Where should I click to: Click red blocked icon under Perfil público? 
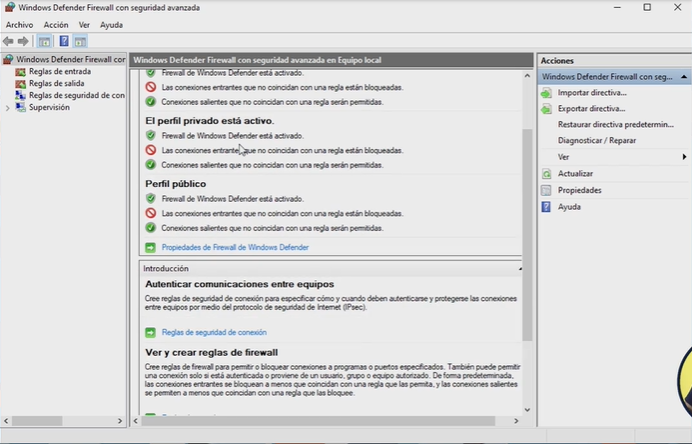(x=150, y=213)
